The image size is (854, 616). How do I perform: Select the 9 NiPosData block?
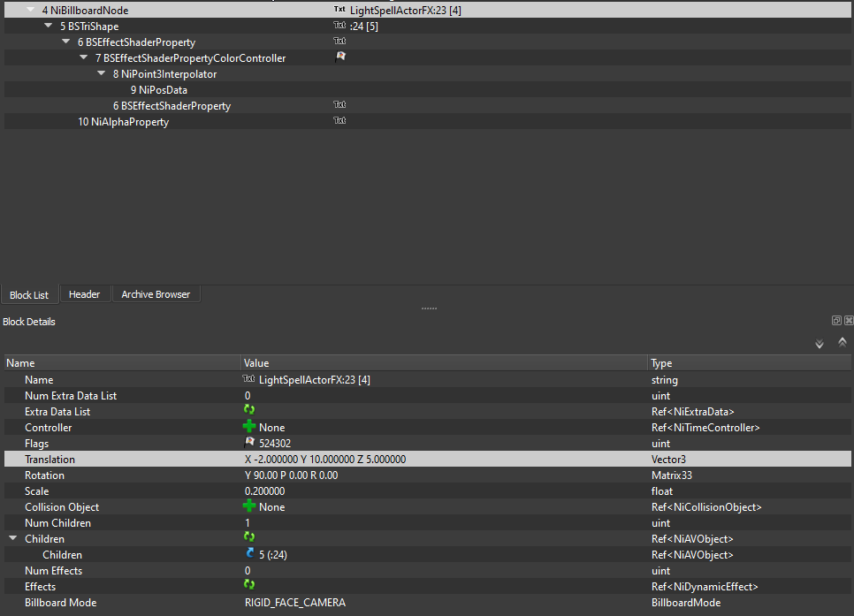[x=158, y=90]
